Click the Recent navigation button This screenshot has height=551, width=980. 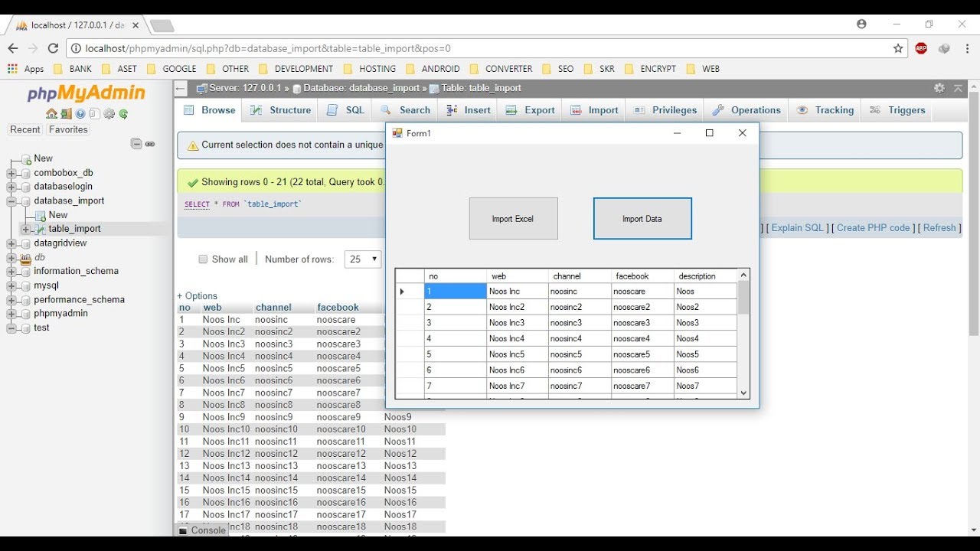(x=24, y=130)
